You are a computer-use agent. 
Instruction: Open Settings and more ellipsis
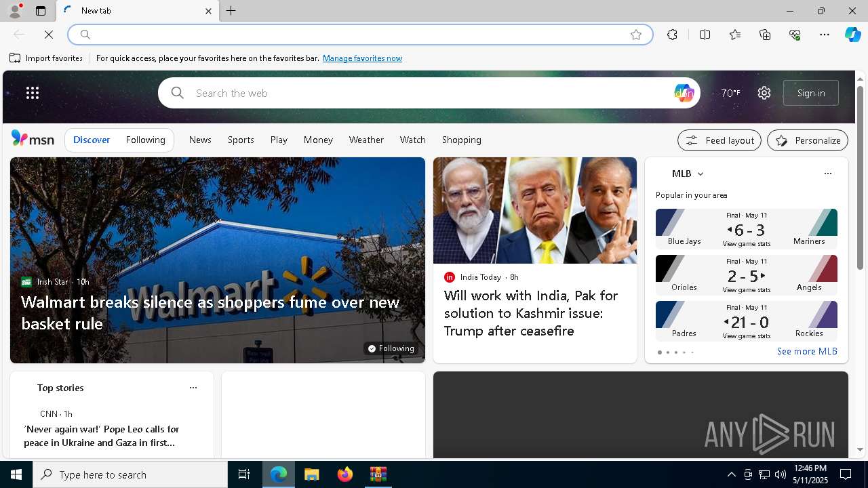click(825, 35)
